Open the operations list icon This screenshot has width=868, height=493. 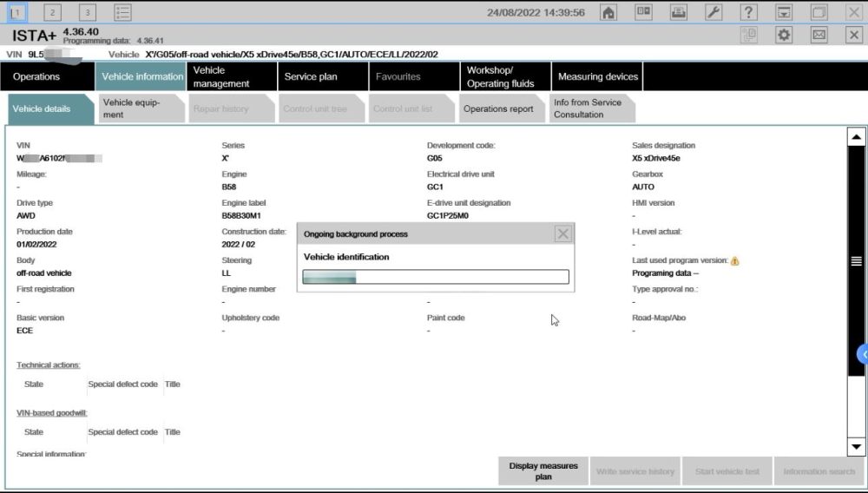tap(122, 12)
